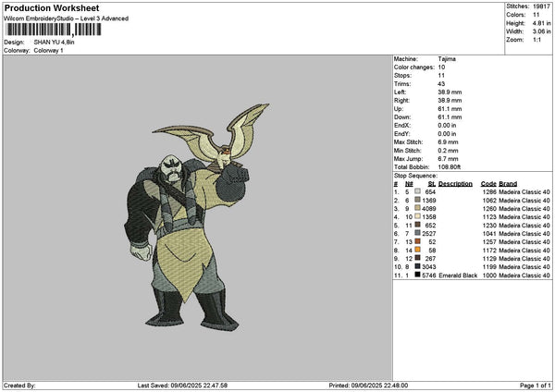Click thread code 1041 in row 6
This screenshot has width=555, height=392.
click(x=489, y=234)
